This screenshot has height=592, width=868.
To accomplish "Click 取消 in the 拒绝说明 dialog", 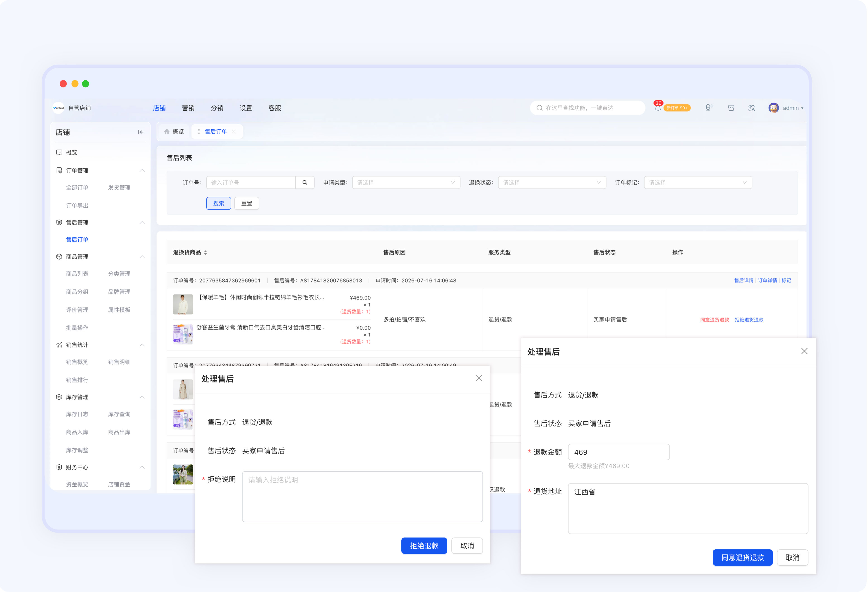I will point(467,546).
